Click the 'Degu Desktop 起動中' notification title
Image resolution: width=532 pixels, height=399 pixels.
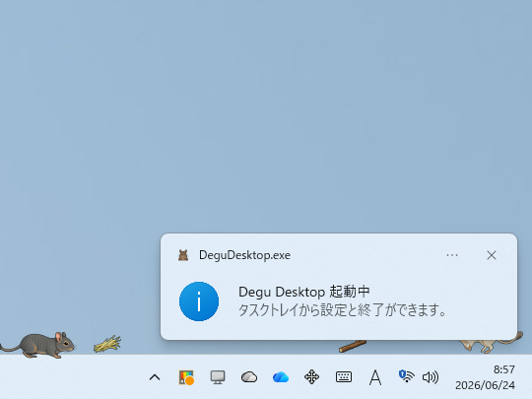pos(304,292)
